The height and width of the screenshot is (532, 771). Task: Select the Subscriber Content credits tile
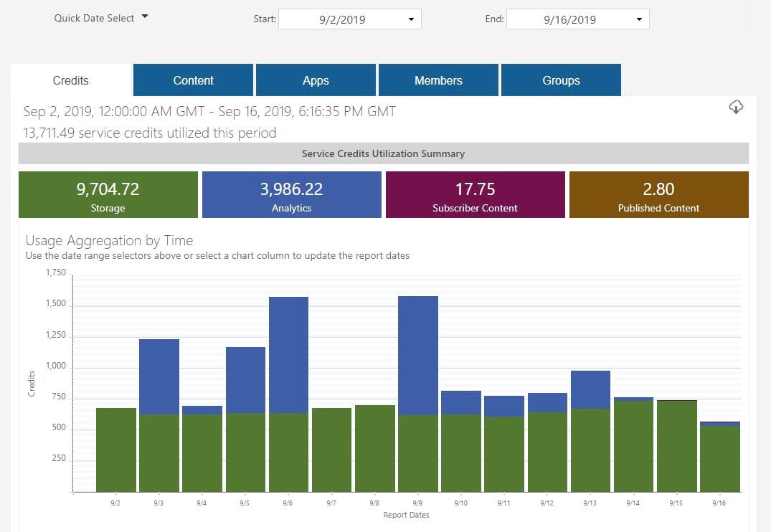pyautogui.click(x=475, y=195)
